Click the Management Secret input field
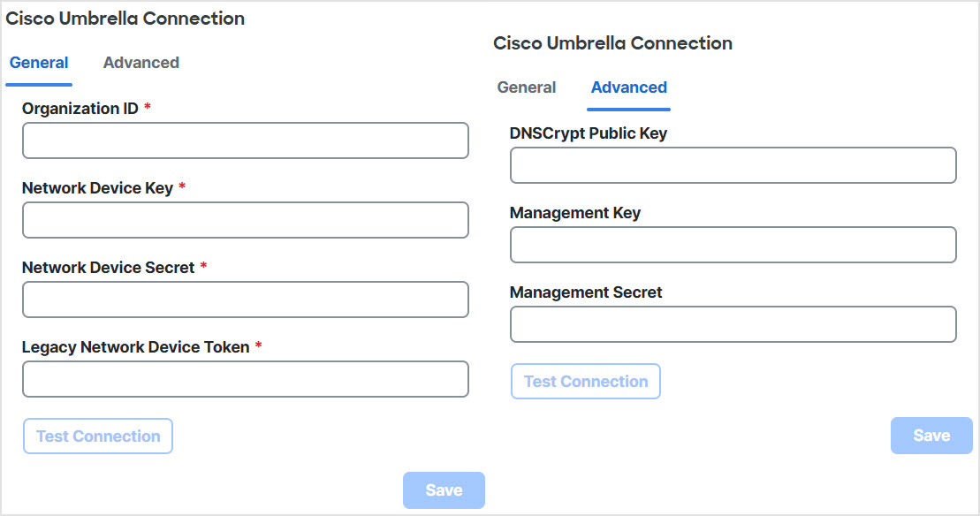Image resolution: width=980 pixels, height=516 pixels. pyautogui.click(x=733, y=324)
